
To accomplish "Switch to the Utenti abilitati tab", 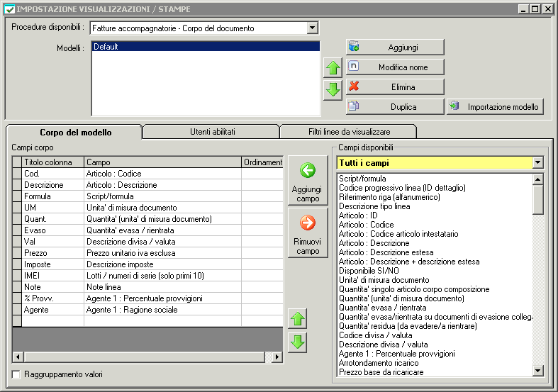I will click(x=213, y=132).
